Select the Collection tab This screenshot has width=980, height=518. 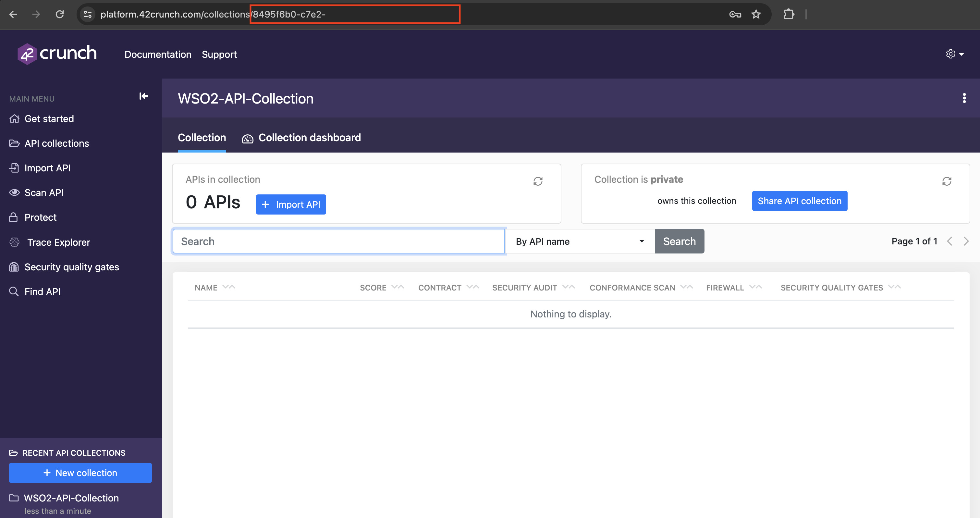[202, 138]
